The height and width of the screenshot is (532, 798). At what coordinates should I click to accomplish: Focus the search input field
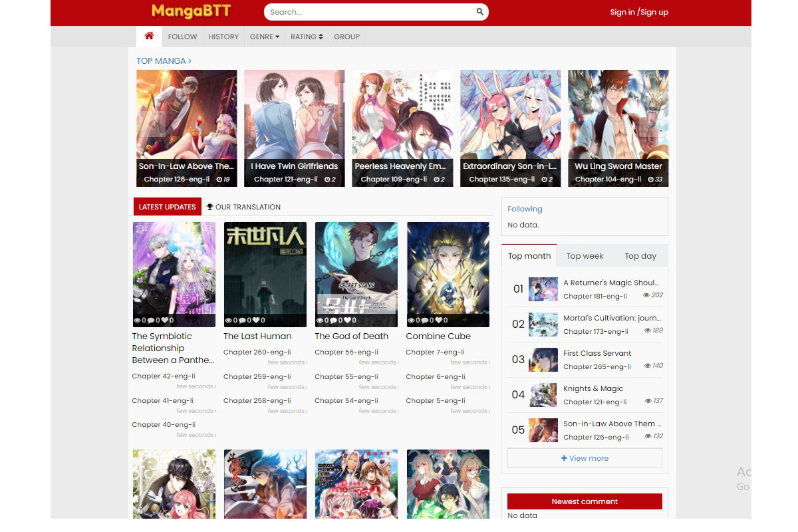369,12
